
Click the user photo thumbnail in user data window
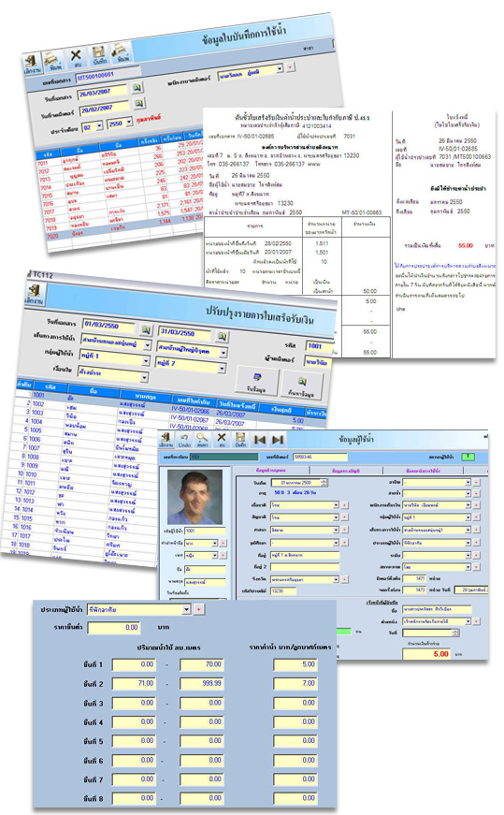pos(194,496)
